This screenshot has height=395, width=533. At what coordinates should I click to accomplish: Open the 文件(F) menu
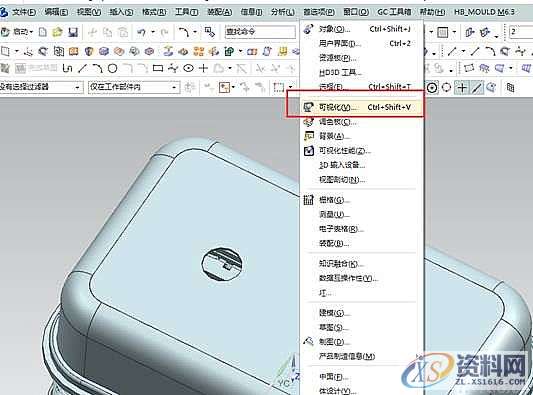[x=24, y=12]
